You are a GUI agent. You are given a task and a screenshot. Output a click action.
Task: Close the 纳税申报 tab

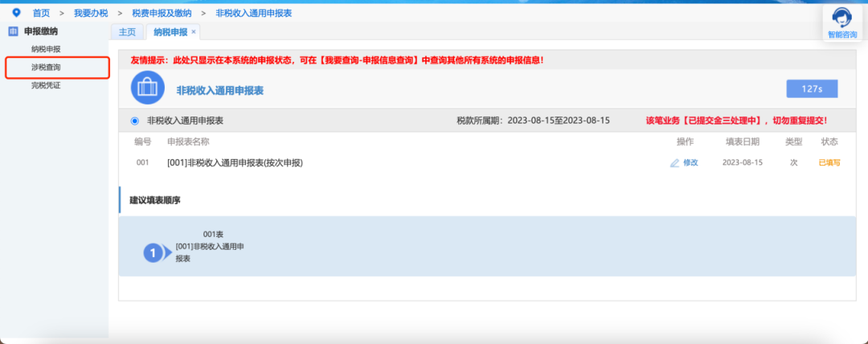pyautogui.click(x=193, y=32)
